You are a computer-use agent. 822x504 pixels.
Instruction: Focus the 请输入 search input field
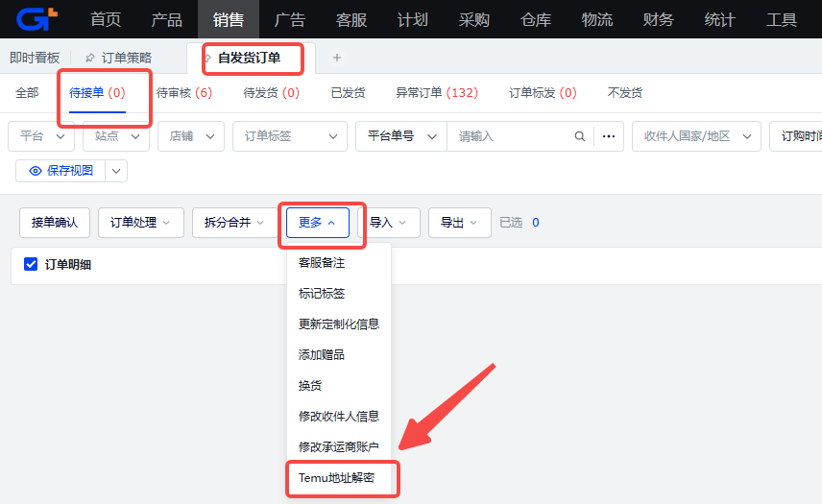point(510,136)
